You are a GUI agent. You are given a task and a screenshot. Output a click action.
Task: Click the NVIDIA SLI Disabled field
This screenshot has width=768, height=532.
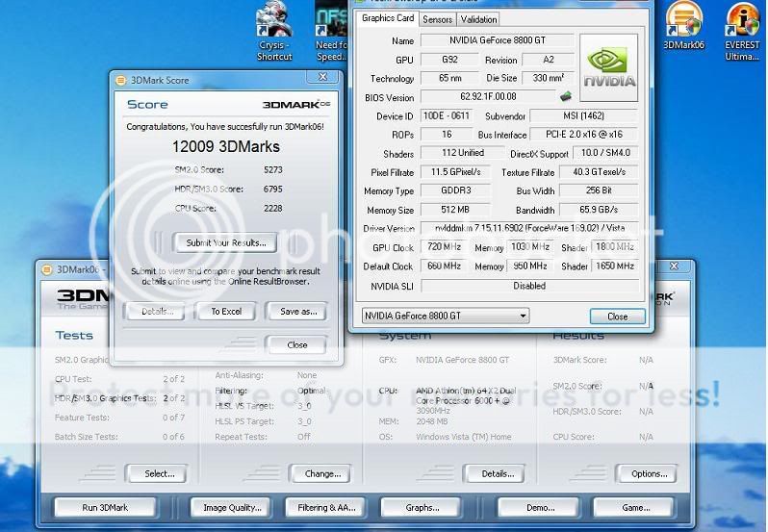pyautogui.click(x=529, y=286)
